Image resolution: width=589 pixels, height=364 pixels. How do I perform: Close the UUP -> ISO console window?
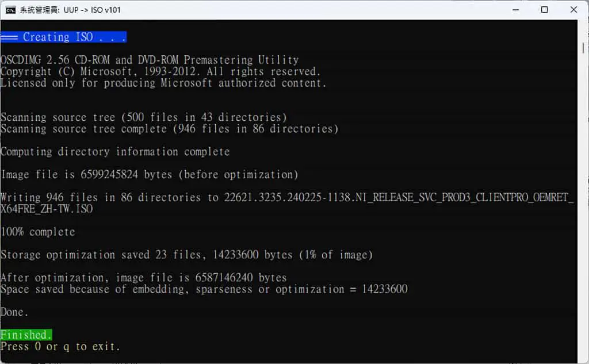[x=573, y=10]
